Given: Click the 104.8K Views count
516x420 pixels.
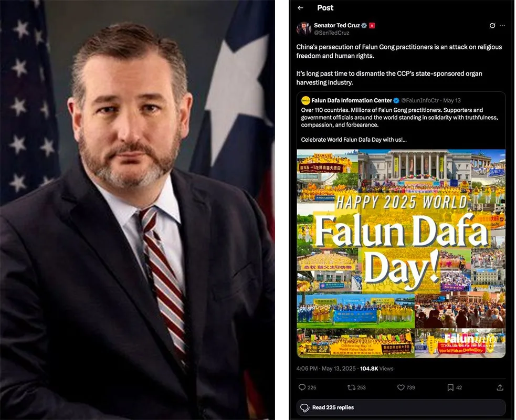Looking at the screenshot, I should (x=376, y=369).
